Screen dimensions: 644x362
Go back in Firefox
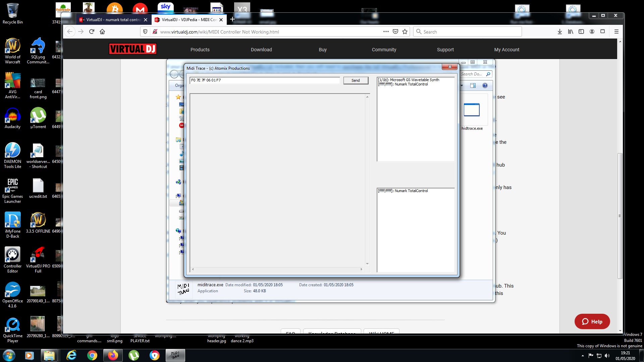(x=70, y=32)
